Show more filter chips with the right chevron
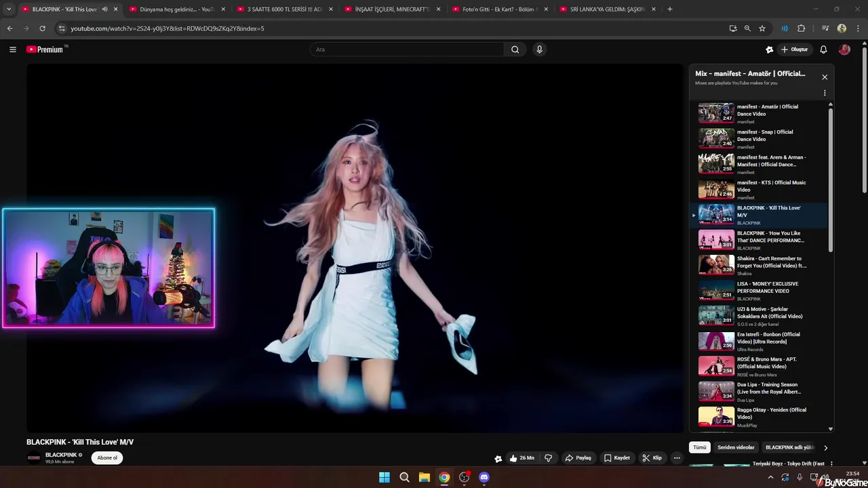Image resolution: width=868 pixels, height=488 pixels. click(825, 448)
